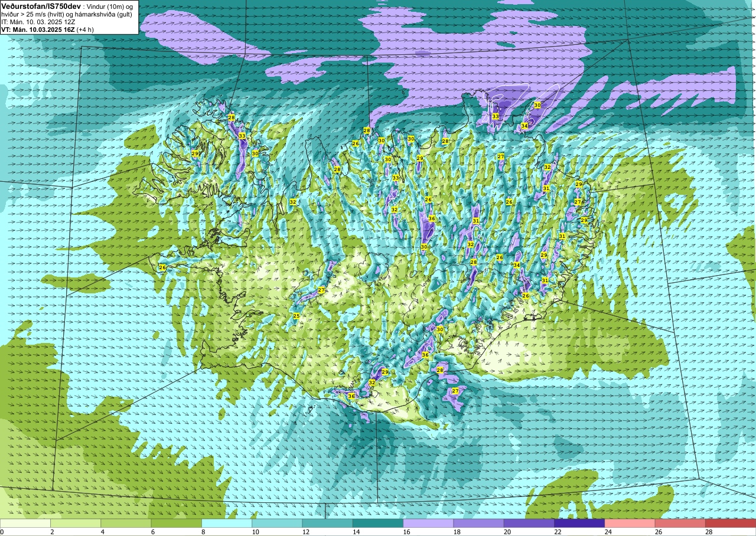Click the 0–2 m/s pale yellow legend swatch

click(25, 523)
